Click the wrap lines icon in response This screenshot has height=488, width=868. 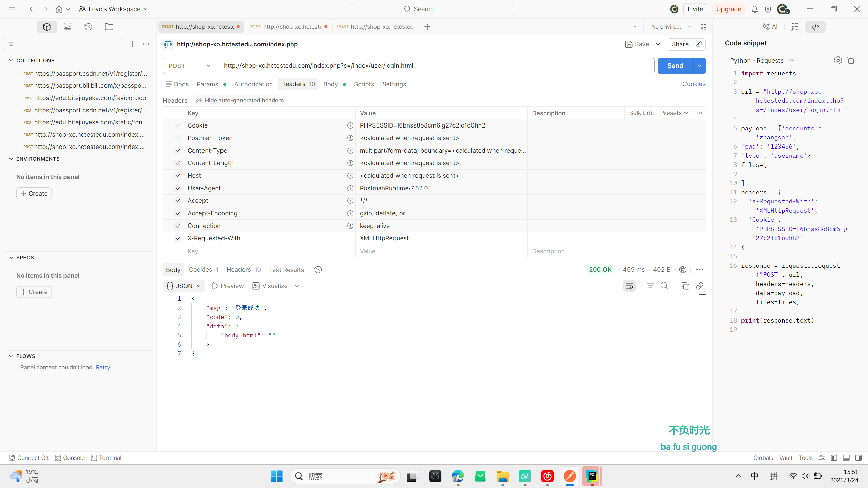pos(629,286)
